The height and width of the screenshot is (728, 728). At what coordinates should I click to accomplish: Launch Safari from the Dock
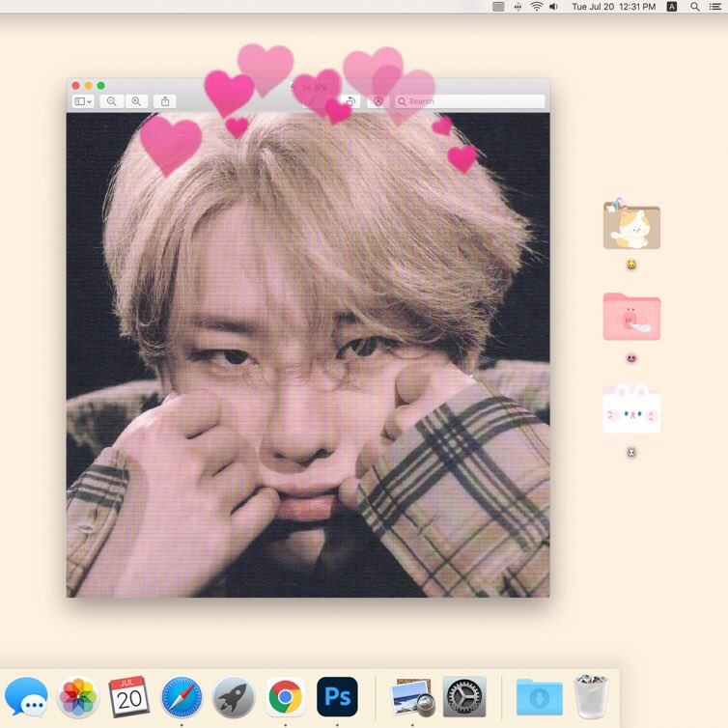point(182,697)
